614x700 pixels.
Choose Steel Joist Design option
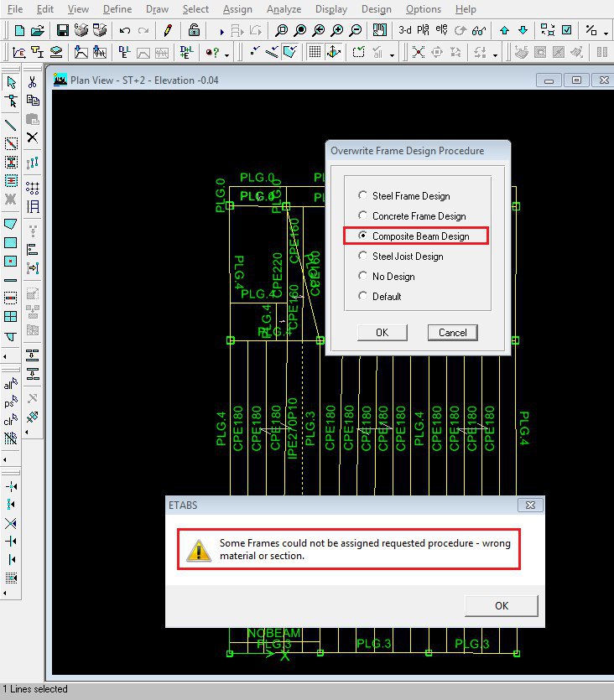tap(401, 257)
